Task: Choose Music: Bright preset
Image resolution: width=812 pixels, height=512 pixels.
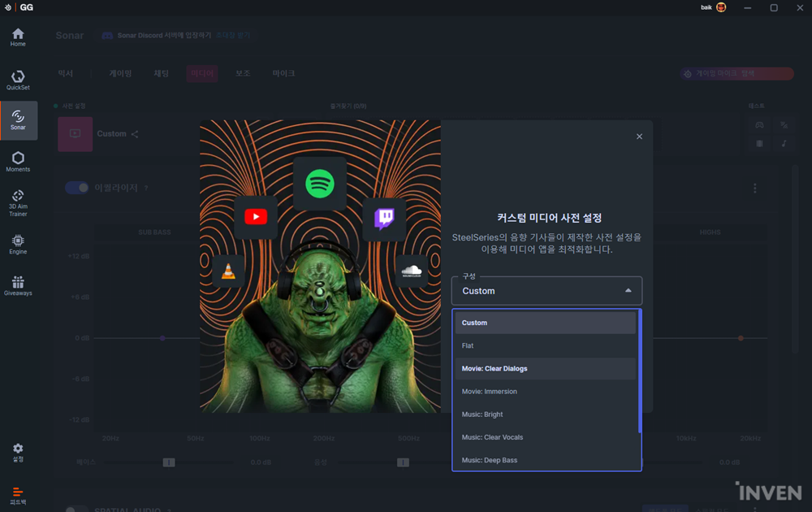Action: [546, 414]
